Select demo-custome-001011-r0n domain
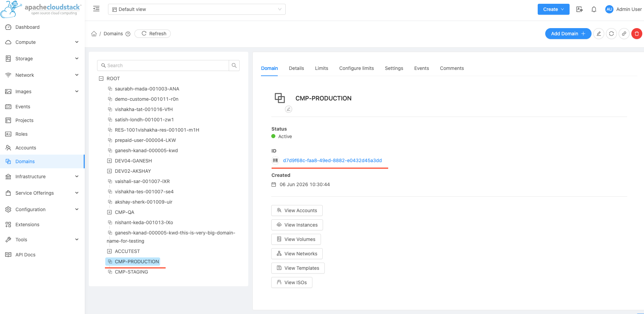This screenshot has height=314, width=644. (146, 99)
